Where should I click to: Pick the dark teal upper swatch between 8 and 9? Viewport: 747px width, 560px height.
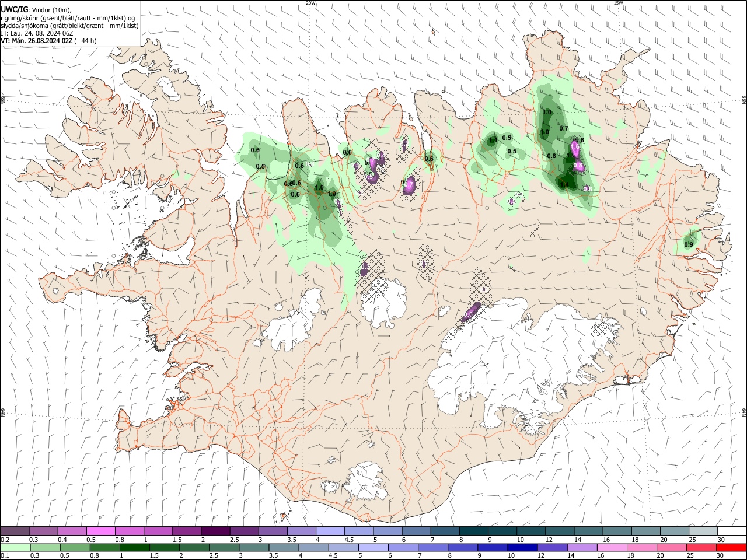pos(474,531)
